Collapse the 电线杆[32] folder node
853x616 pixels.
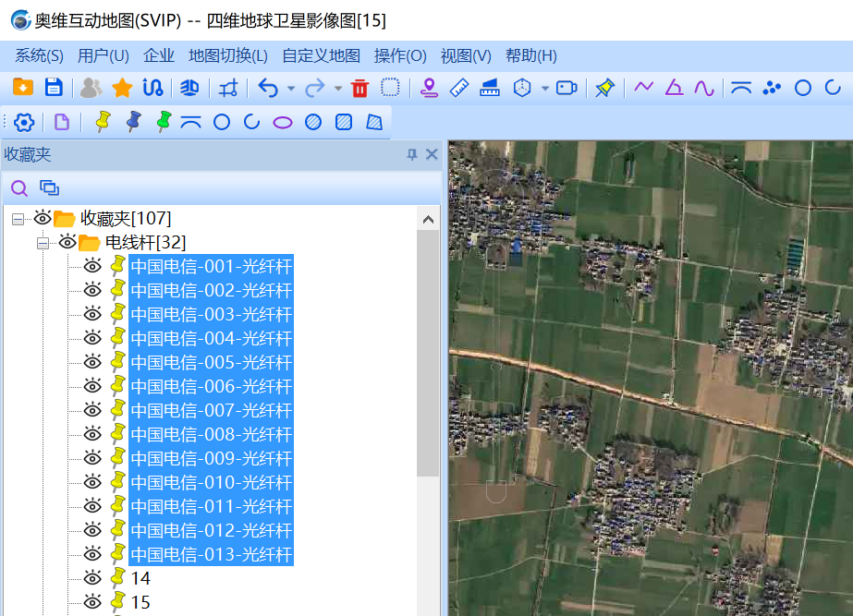pos(43,243)
